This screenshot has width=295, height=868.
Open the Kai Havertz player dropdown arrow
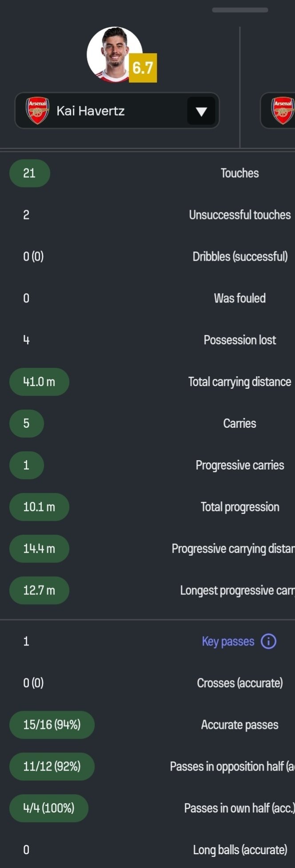(201, 111)
